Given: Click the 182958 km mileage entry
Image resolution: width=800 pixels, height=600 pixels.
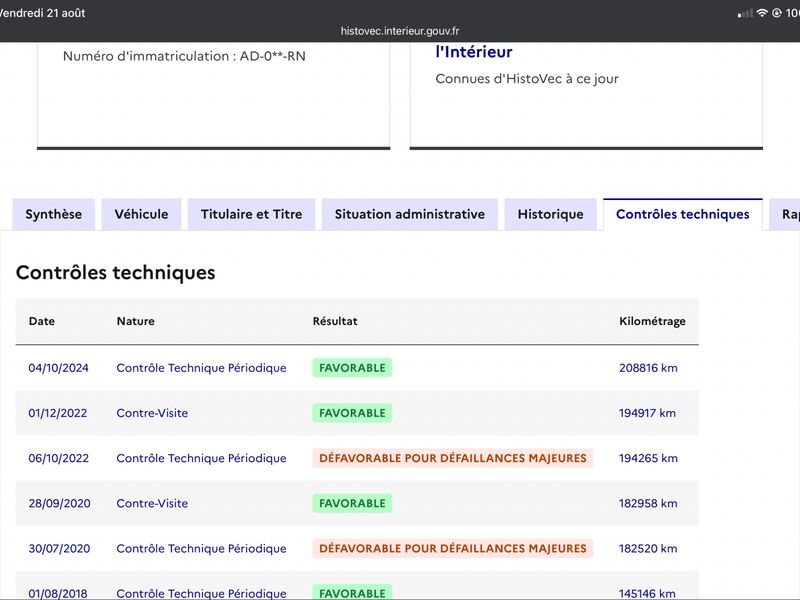Looking at the screenshot, I should 648,503.
